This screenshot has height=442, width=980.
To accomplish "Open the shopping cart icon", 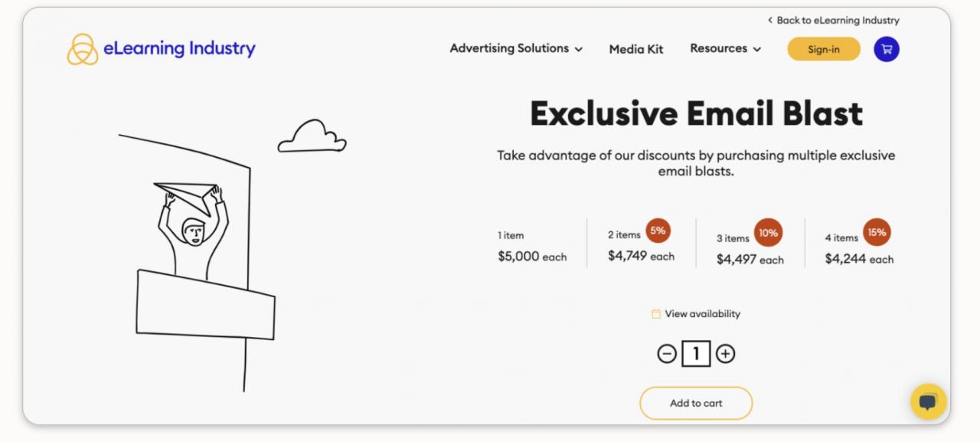I will pos(886,49).
